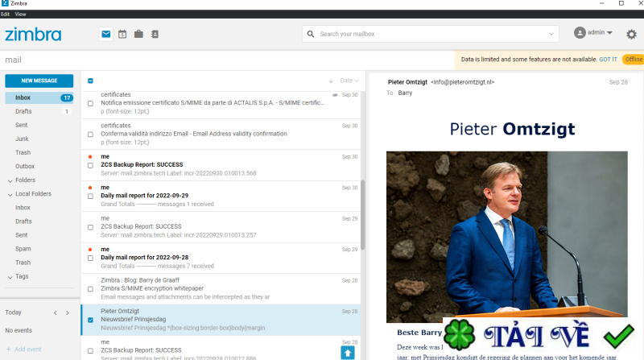This screenshot has width=644, height=360.
Task: Dismiss the notice with GOT IT
Action: point(608,59)
